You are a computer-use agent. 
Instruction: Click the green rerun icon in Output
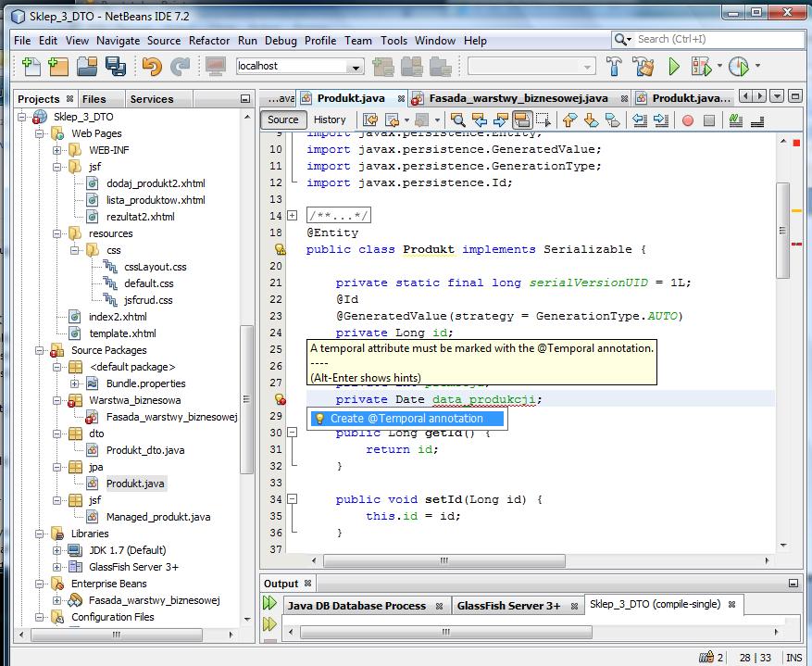coord(269,603)
